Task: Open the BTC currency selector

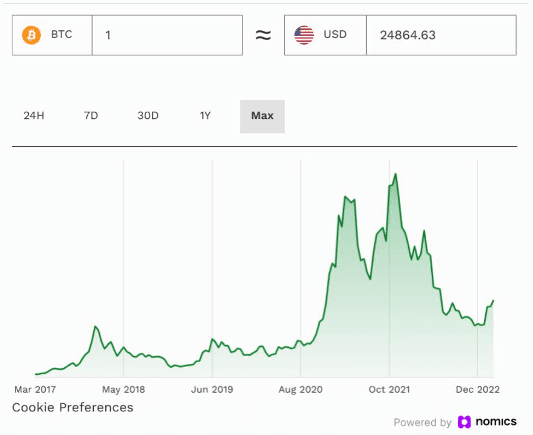Action: click(x=52, y=35)
